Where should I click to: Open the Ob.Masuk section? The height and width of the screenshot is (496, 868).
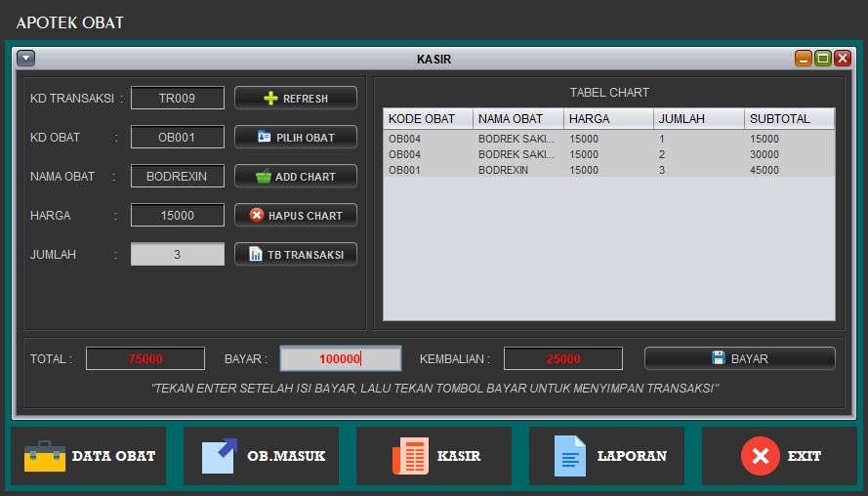262,456
